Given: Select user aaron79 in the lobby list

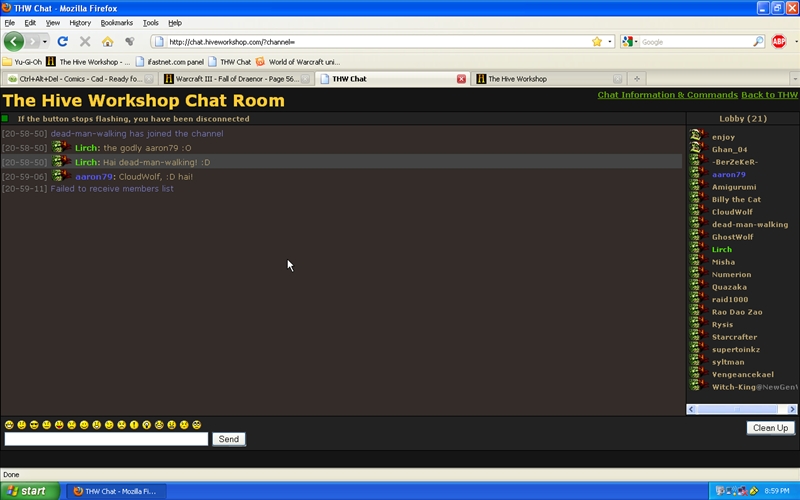Looking at the screenshot, I should (x=729, y=174).
